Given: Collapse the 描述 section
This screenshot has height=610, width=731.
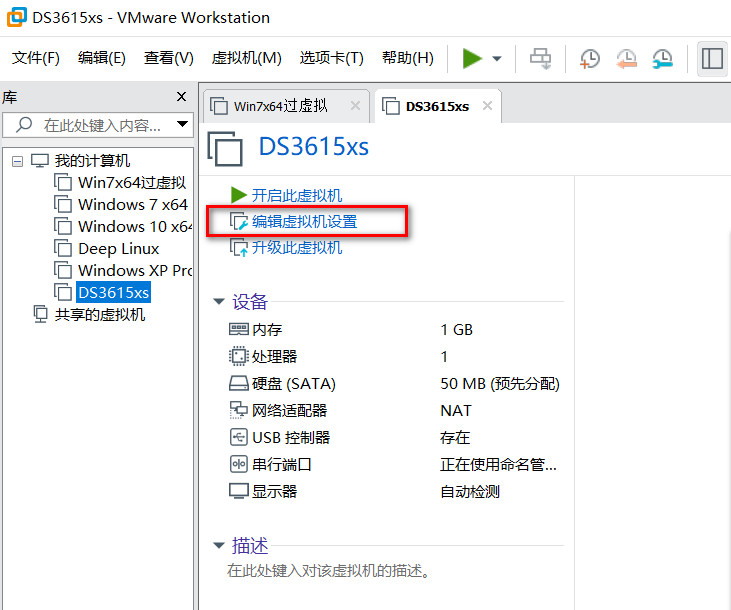Looking at the screenshot, I should [219, 545].
